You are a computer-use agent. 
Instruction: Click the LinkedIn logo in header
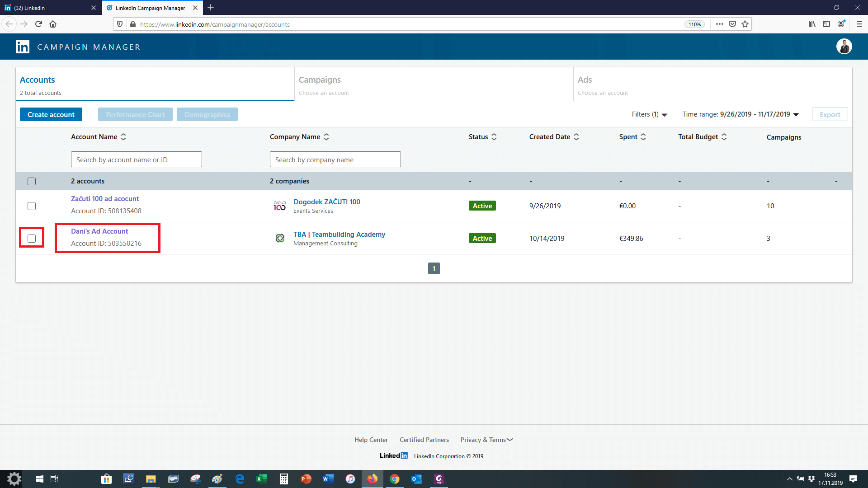click(x=23, y=47)
